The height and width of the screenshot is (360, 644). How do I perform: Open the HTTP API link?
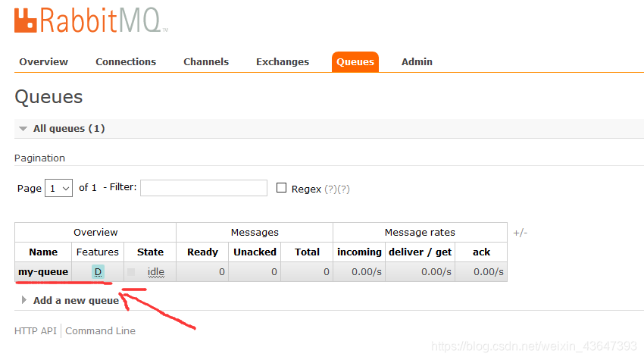tap(36, 331)
